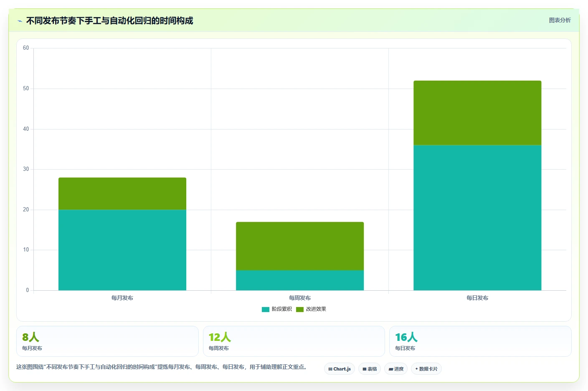Viewport: 588px width, 391px height.
Task: Click the y-axis value 30
Action: pos(26,169)
